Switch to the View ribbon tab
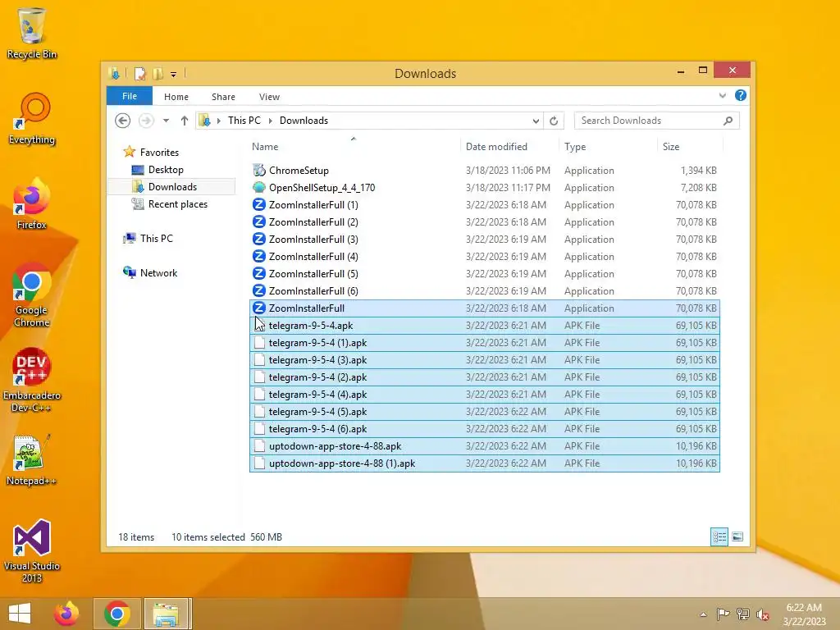The width and height of the screenshot is (840, 630). coord(269,97)
